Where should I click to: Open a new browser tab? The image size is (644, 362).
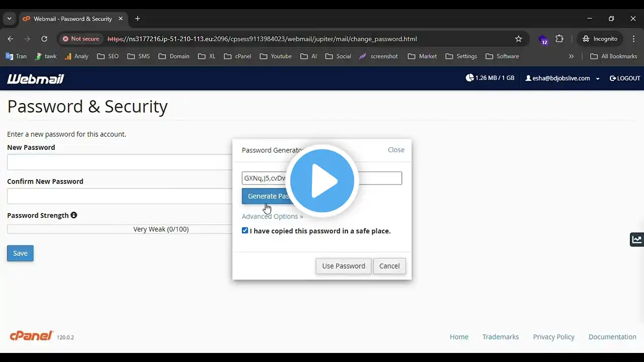137,19
